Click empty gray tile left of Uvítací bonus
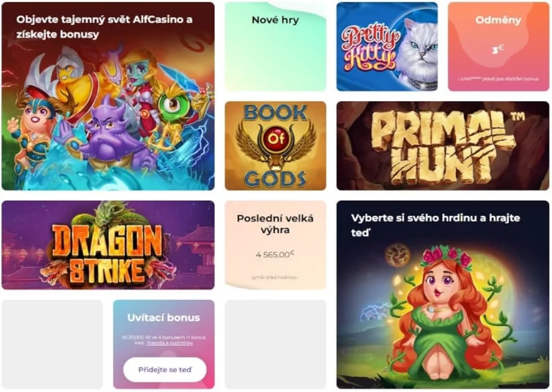The image size is (552, 392). click(x=53, y=344)
